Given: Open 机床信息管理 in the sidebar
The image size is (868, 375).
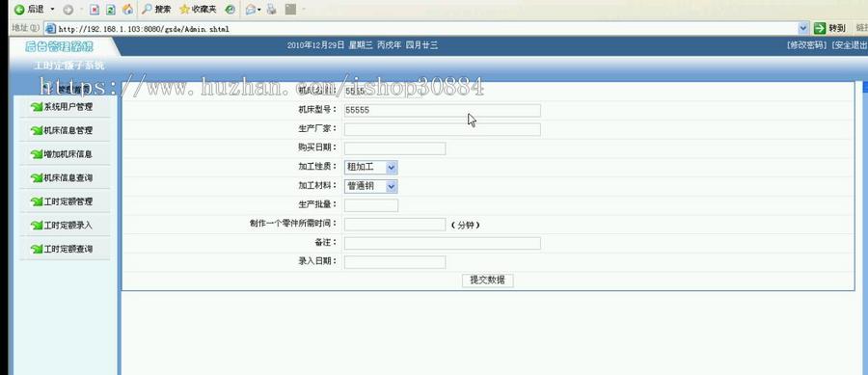Looking at the screenshot, I should [x=68, y=130].
